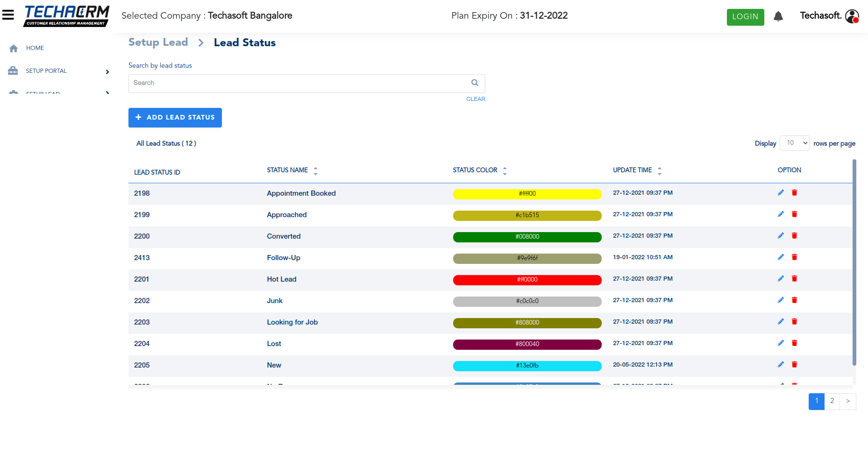Edit the New status

point(781,365)
